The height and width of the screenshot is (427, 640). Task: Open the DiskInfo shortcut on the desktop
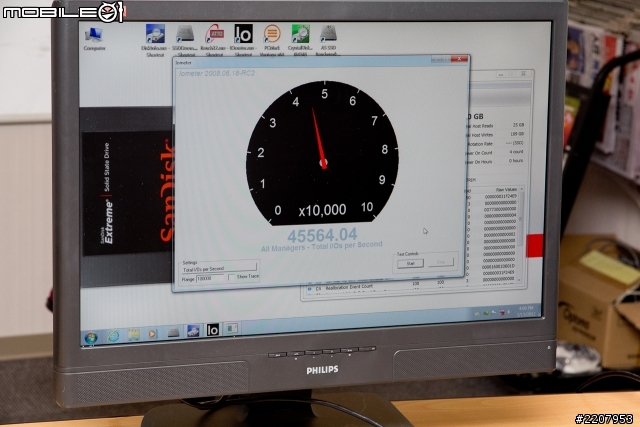point(155,40)
